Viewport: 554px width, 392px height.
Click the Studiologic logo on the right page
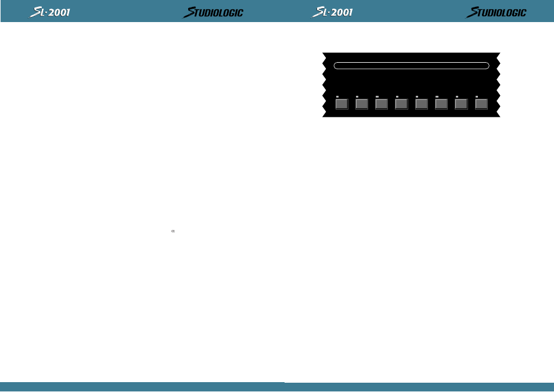coord(496,12)
